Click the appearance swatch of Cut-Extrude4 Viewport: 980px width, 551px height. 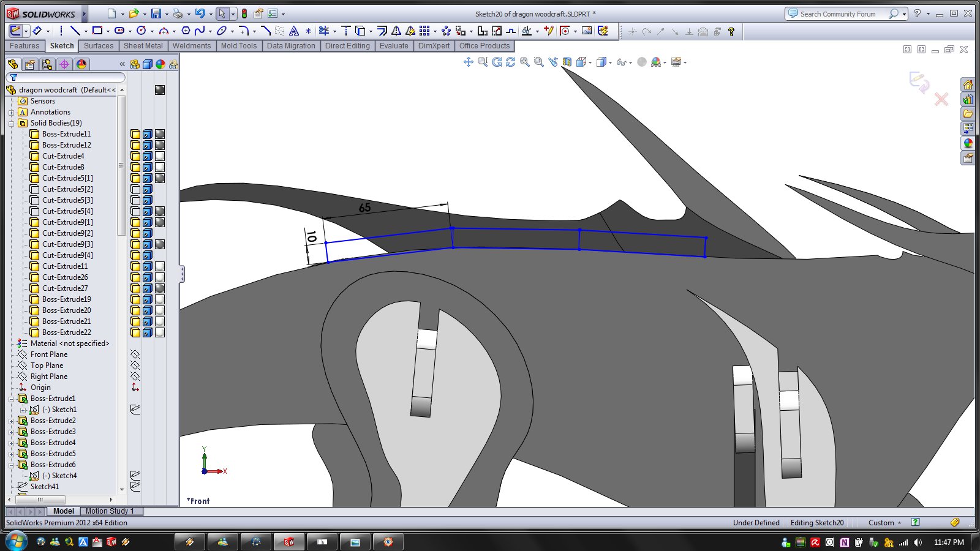tap(160, 156)
